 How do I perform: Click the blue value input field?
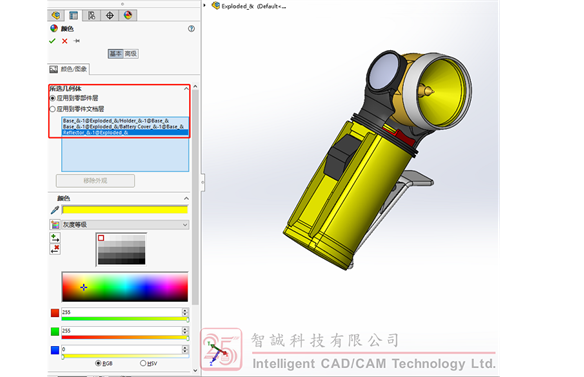tap(121, 349)
